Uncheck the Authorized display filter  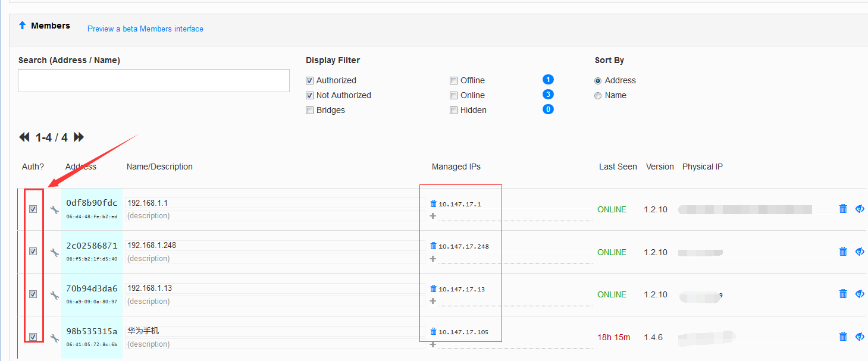[309, 81]
